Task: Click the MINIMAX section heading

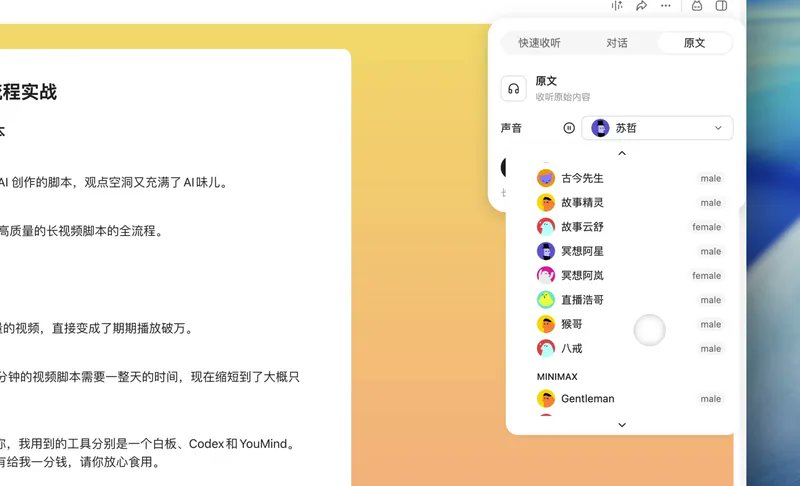Action: (557, 377)
